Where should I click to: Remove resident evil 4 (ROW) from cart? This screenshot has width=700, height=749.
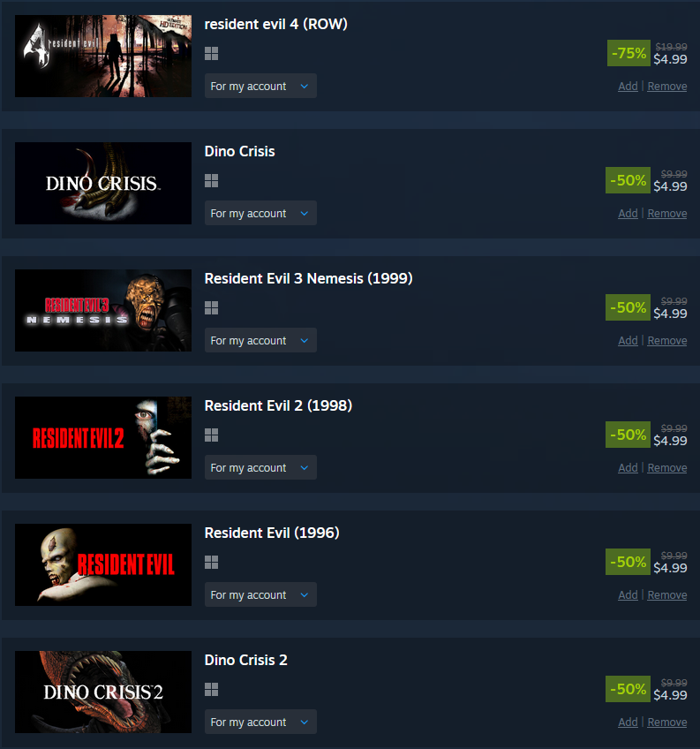pyautogui.click(x=667, y=87)
